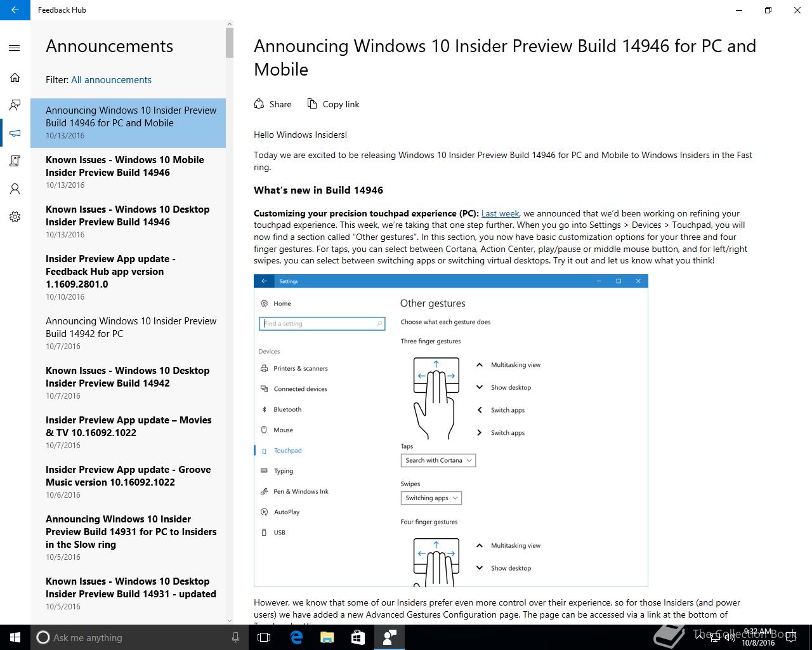This screenshot has width=812, height=650.
Task: Open Task View on the taskbar
Action: [x=265, y=637]
